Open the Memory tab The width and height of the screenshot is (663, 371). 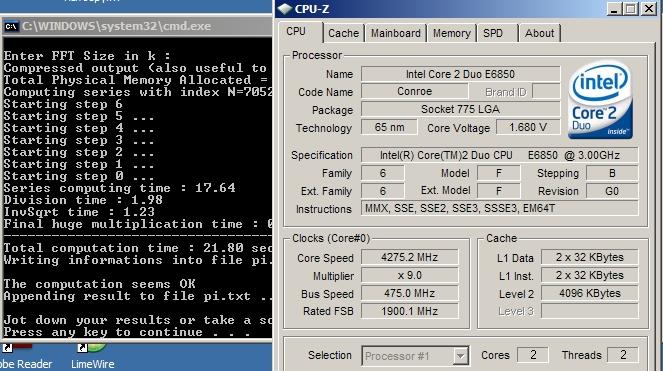[452, 33]
